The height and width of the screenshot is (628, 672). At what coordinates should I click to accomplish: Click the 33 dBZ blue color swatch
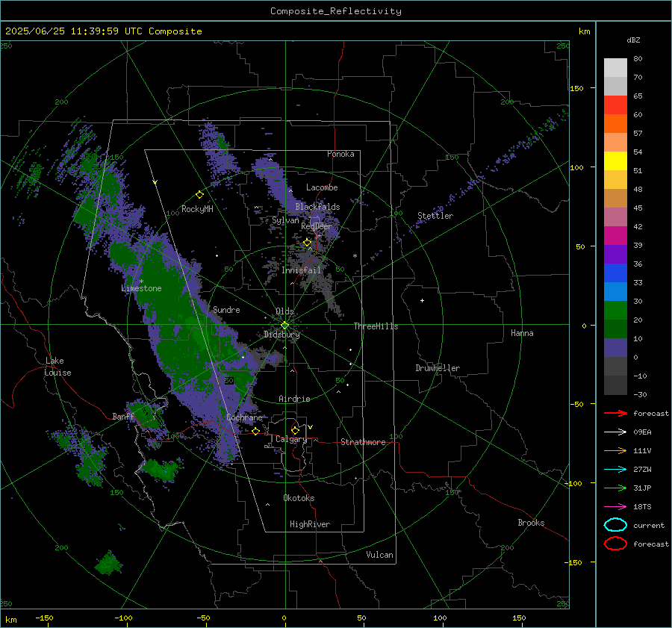(615, 273)
